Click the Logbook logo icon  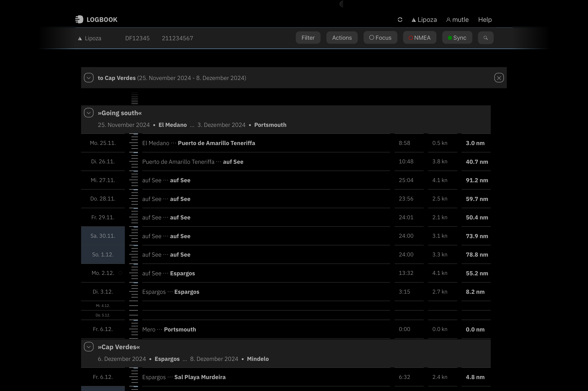(79, 19)
